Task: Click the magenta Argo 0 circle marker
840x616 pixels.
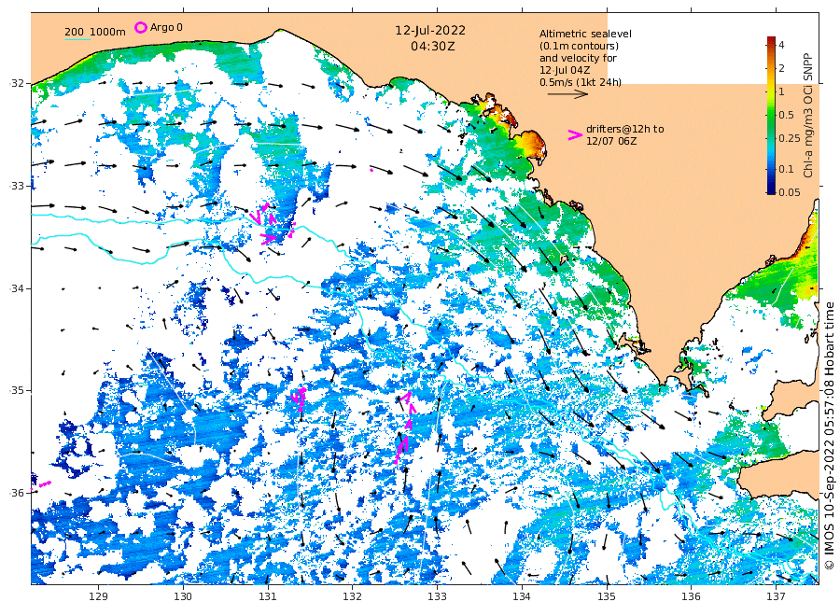Action: pos(140,27)
